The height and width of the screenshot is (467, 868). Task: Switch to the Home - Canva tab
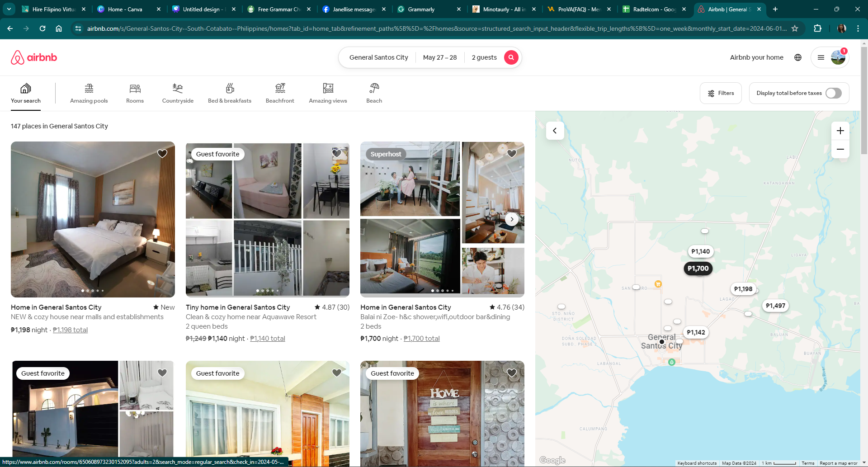click(129, 9)
